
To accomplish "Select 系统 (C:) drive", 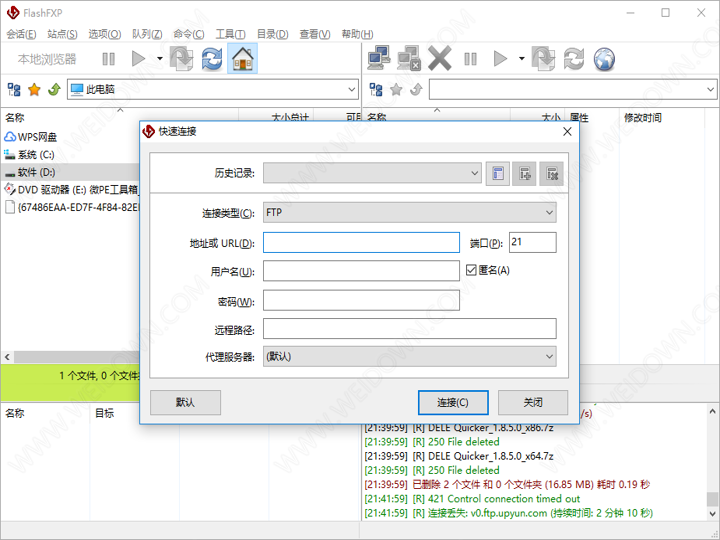I will point(29,155).
